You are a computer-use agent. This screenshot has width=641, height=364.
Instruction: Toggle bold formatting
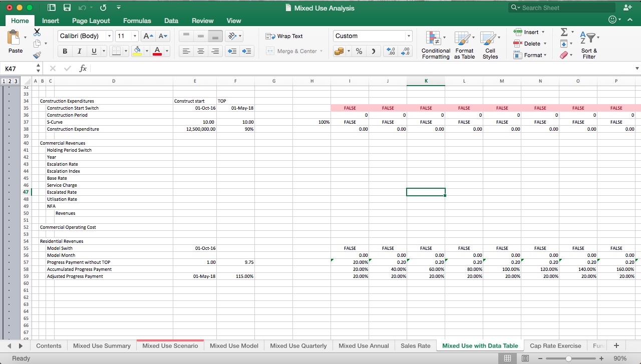pyautogui.click(x=65, y=51)
